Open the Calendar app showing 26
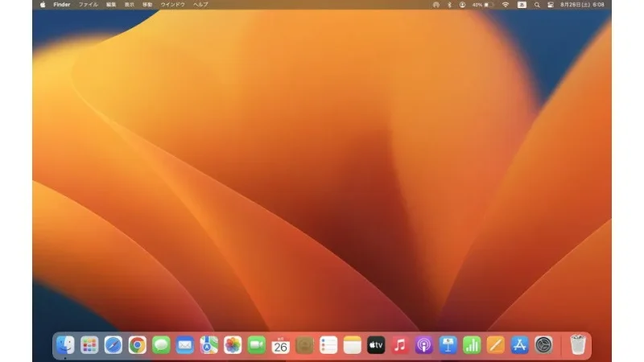 280,345
